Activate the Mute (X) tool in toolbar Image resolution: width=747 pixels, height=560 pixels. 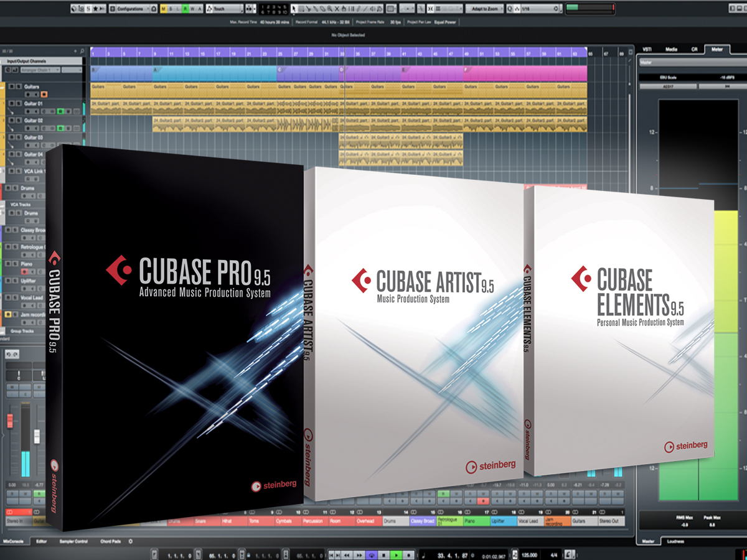[x=336, y=9]
